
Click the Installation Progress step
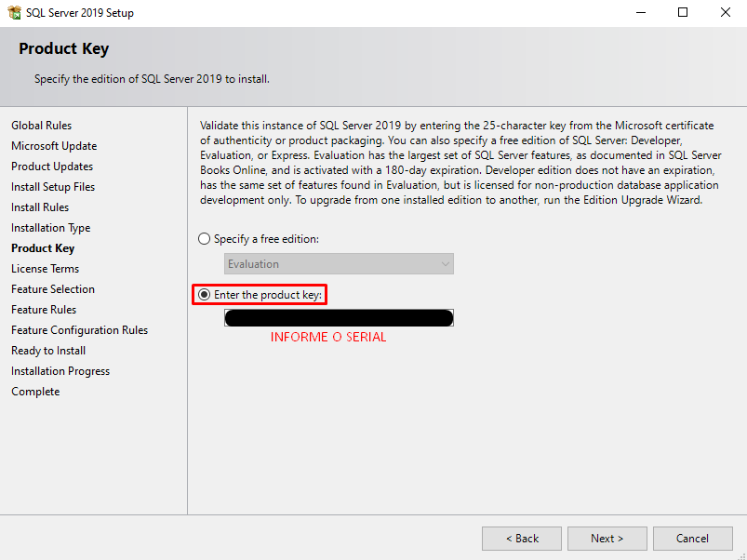click(x=60, y=371)
